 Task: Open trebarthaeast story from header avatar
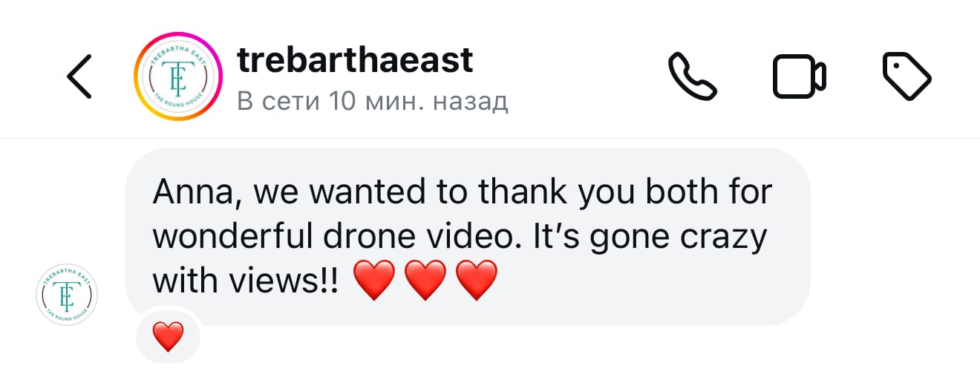[178, 76]
